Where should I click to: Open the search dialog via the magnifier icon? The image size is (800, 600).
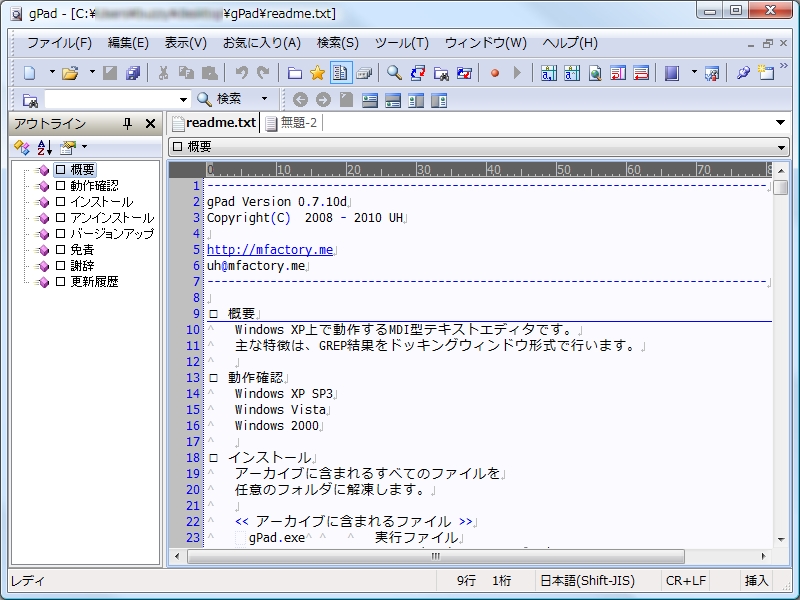(395, 72)
